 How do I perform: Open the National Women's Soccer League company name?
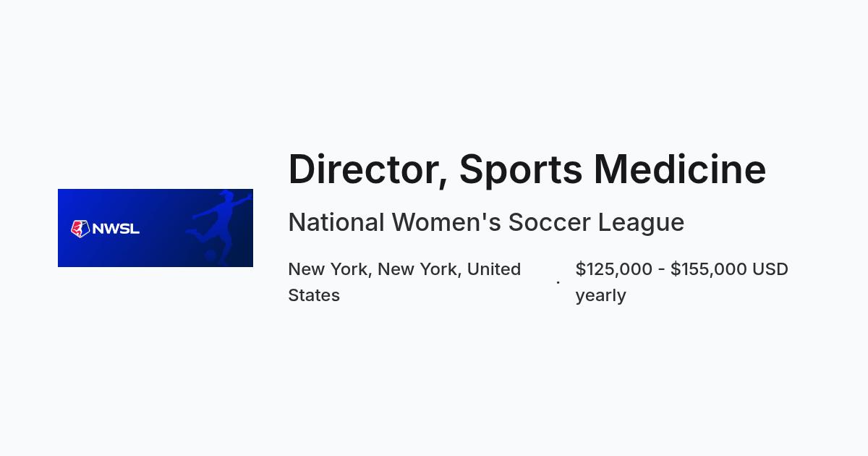(x=486, y=222)
